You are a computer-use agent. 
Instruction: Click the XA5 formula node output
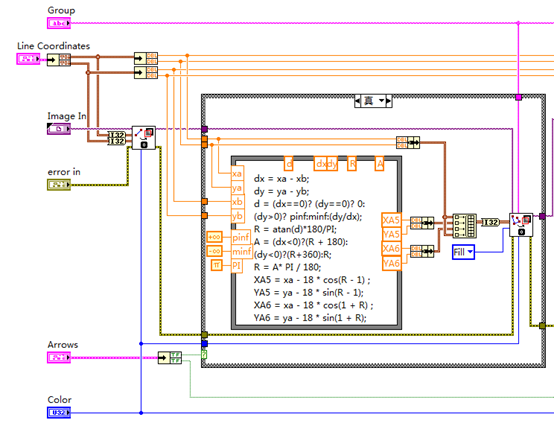391,220
